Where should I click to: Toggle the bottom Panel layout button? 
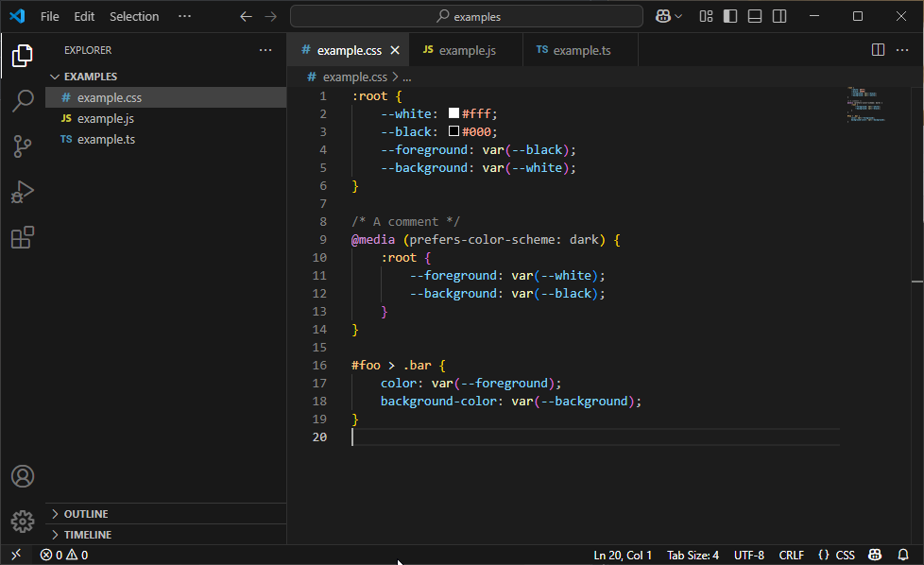(755, 16)
